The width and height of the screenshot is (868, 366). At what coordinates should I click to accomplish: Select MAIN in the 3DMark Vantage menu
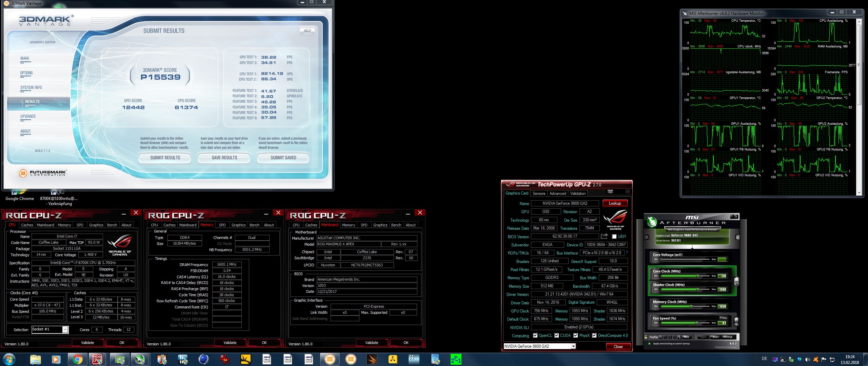pyautogui.click(x=24, y=58)
